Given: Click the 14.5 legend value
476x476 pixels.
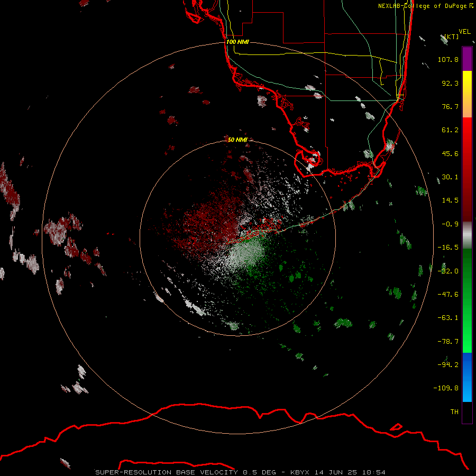Looking at the screenshot, I should click(x=450, y=200).
